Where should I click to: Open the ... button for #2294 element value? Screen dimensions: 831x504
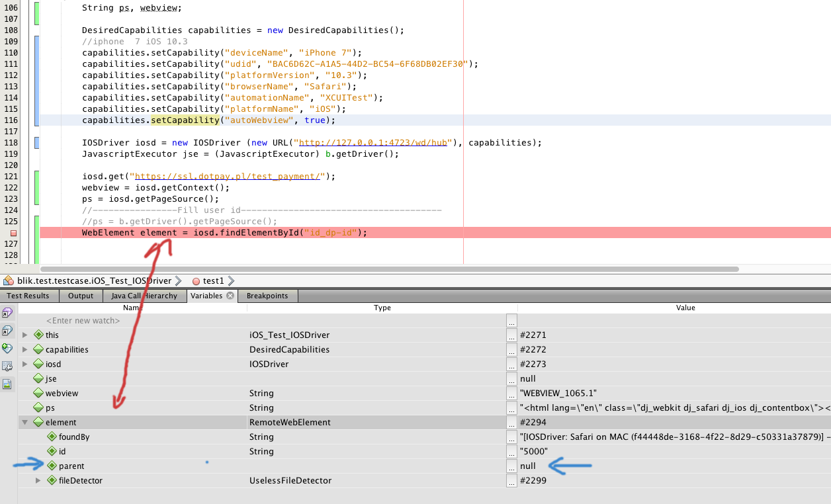pyautogui.click(x=511, y=422)
